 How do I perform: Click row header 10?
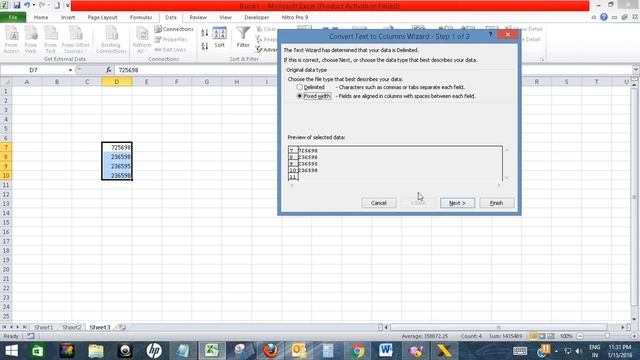(6, 176)
